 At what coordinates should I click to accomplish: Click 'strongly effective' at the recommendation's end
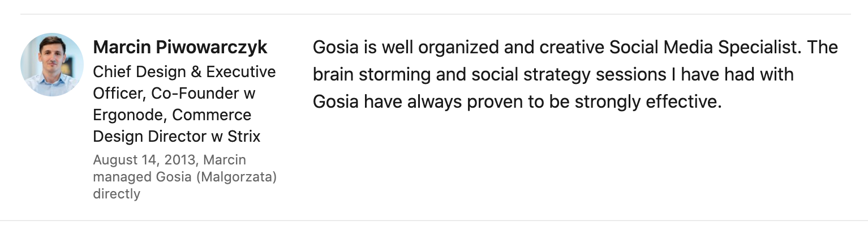[649, 102]
